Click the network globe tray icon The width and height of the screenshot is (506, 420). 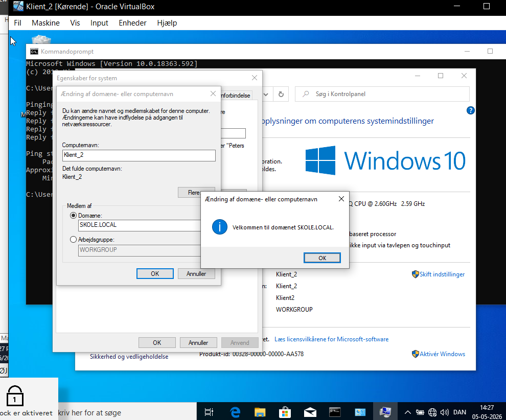[x=432, y=412]
